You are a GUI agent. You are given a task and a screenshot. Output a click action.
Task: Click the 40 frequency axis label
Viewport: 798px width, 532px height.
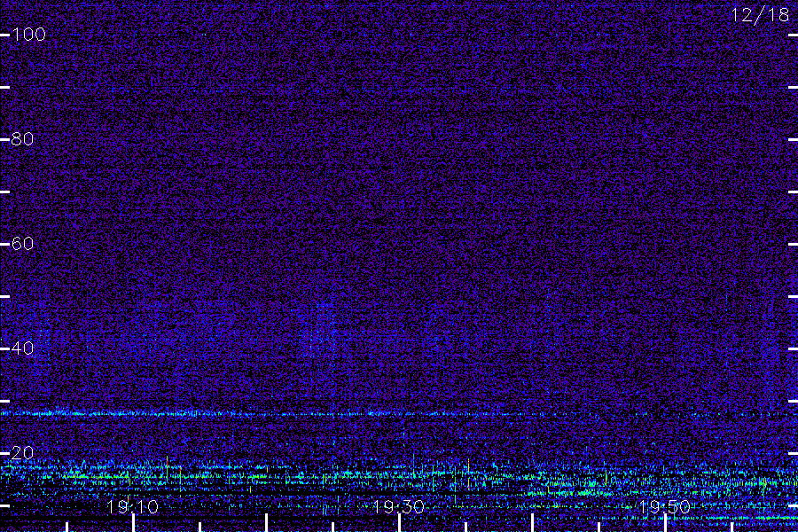coord(22,348)
